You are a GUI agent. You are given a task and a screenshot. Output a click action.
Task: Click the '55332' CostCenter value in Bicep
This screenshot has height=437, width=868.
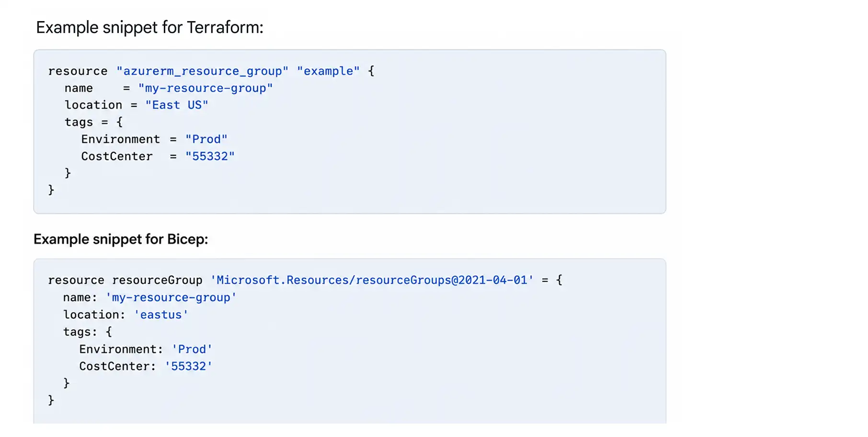point(189,366)
